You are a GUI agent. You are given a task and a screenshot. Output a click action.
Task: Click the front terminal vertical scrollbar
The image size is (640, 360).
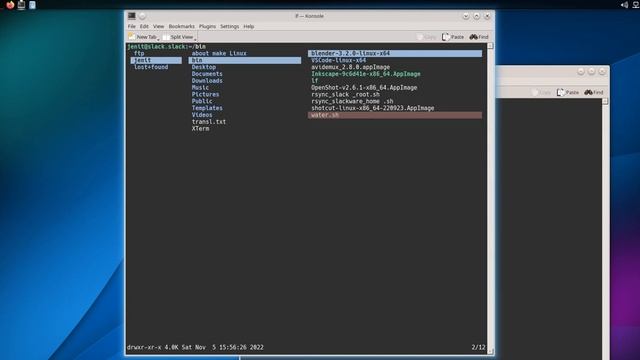point(490,198)
